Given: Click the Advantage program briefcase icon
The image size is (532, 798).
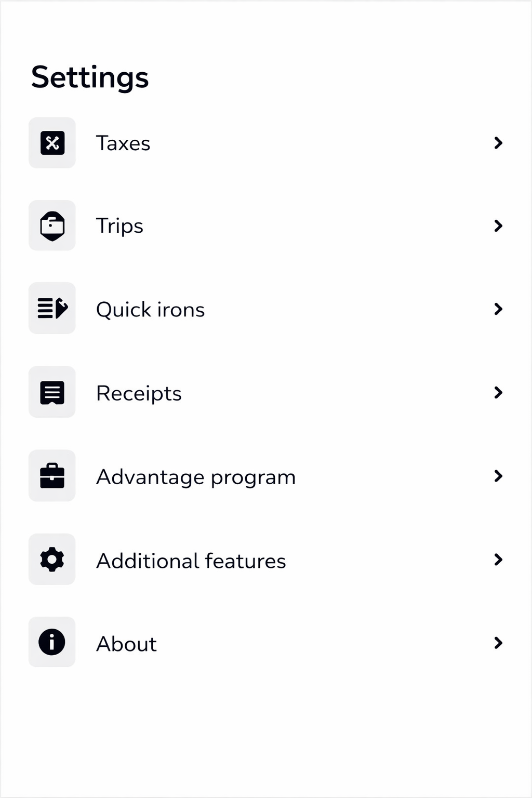Looking at the screenshot, I should (52, 476).
